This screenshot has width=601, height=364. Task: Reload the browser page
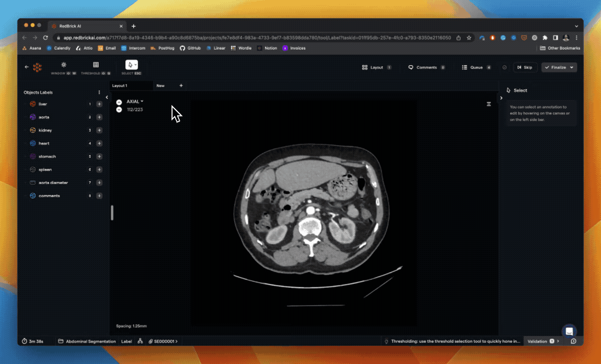[45, 37]
